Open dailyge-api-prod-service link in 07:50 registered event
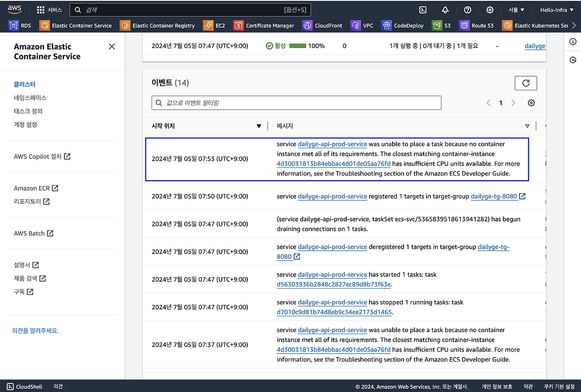Viewport: 581px width, 392px height. (332, 196)
